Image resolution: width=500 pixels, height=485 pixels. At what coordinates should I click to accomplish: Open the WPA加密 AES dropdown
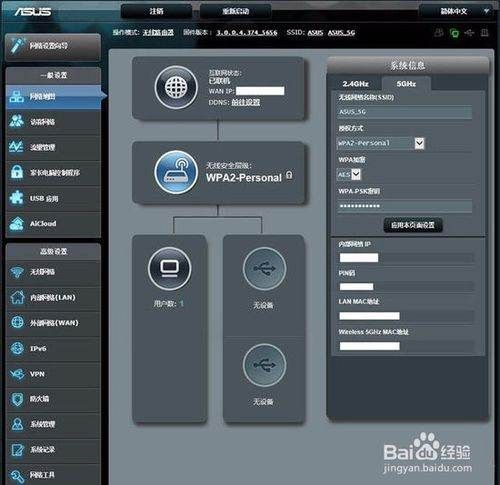pyautogui.click(x=349, y=174)
